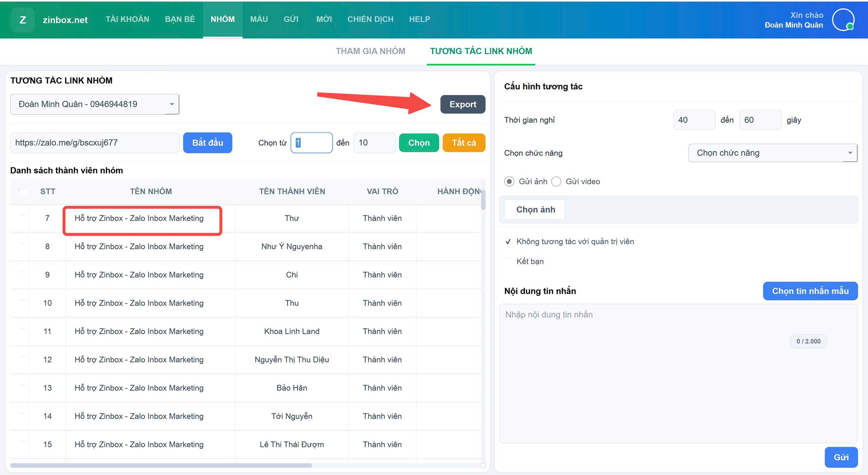Open the user avatar profile icon
The width and height of the screenshot is (868, 475).
(843, 20)
